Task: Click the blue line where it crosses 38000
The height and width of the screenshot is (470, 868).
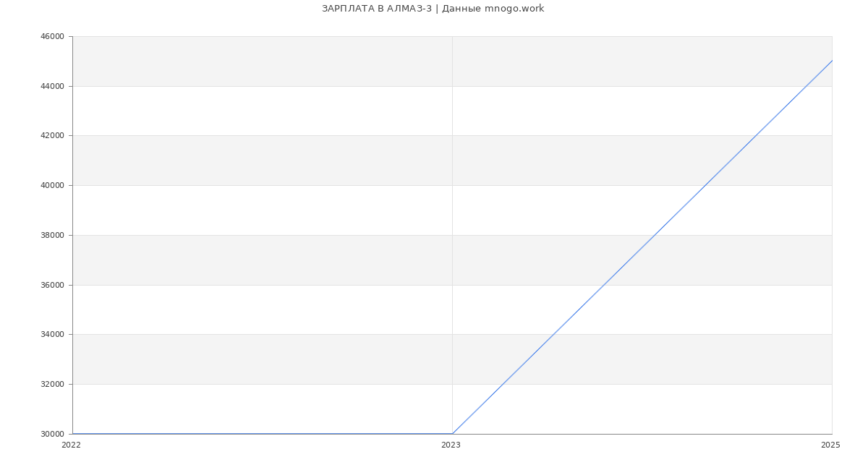Action: click(x=655, y=235)
